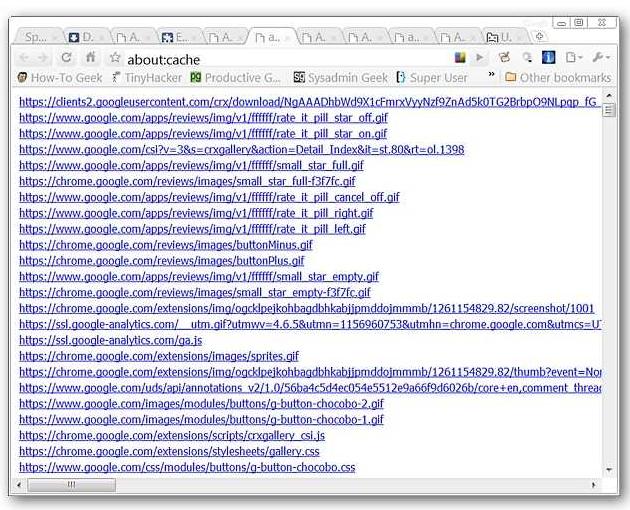Click the colorful square extension icon
The image size is (630, 510).
coord(460,58)
